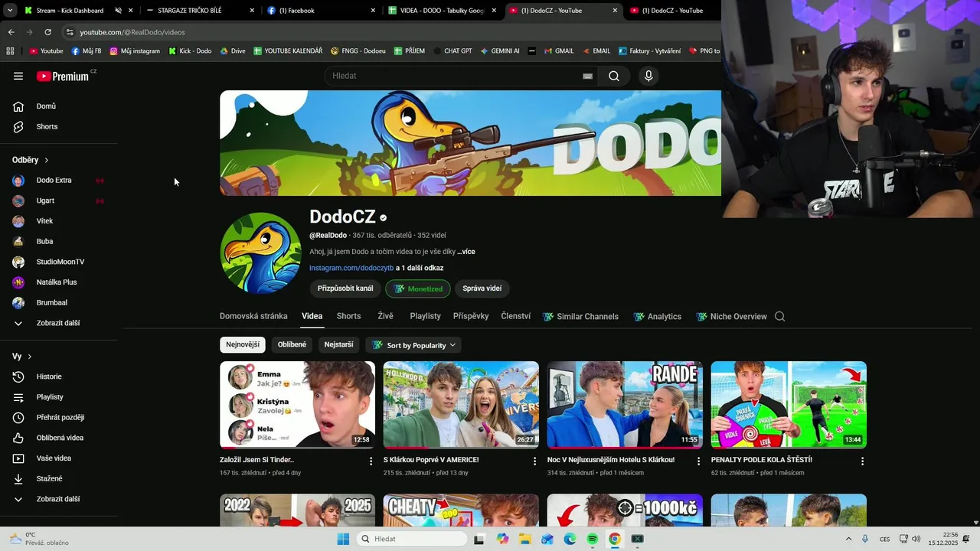Viewport: 980px width, 551px height.
Task: Click channel search magnifier icon
Action: point(779,316)
